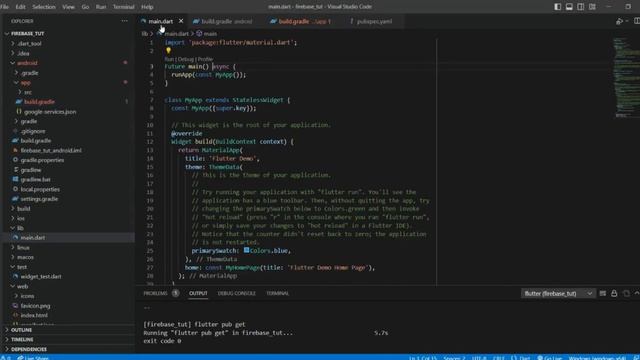Toggle output scroll lock icon
This screenshot has height=360, width=640.
point(614,293)
